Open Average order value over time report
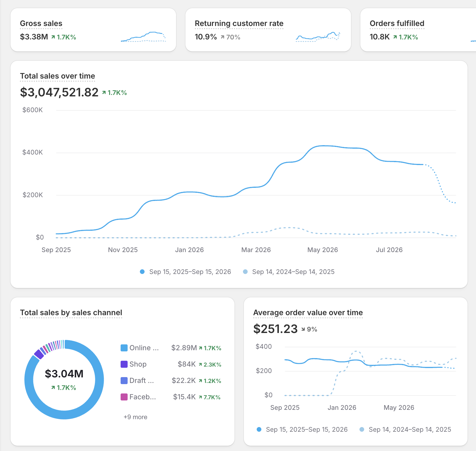The height and width of the screenshot is (451, 476). (x=308, y=313)
